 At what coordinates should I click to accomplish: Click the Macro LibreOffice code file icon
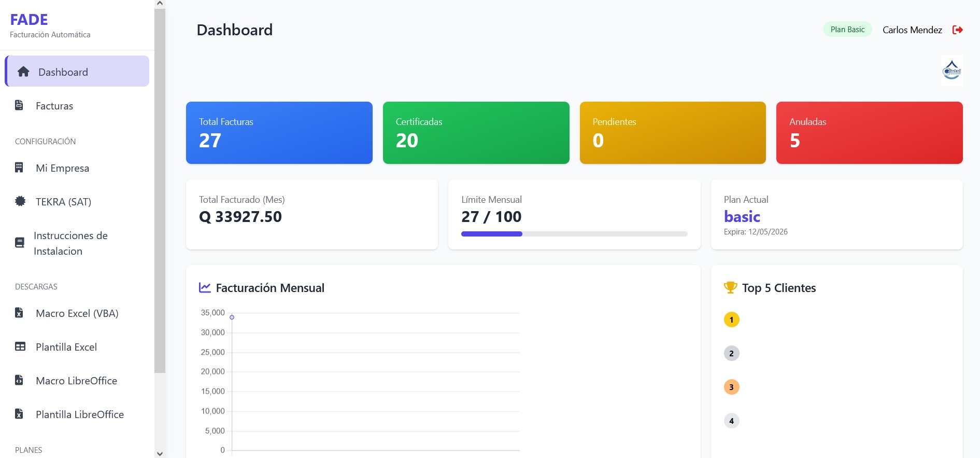click(x=19, y=380)
